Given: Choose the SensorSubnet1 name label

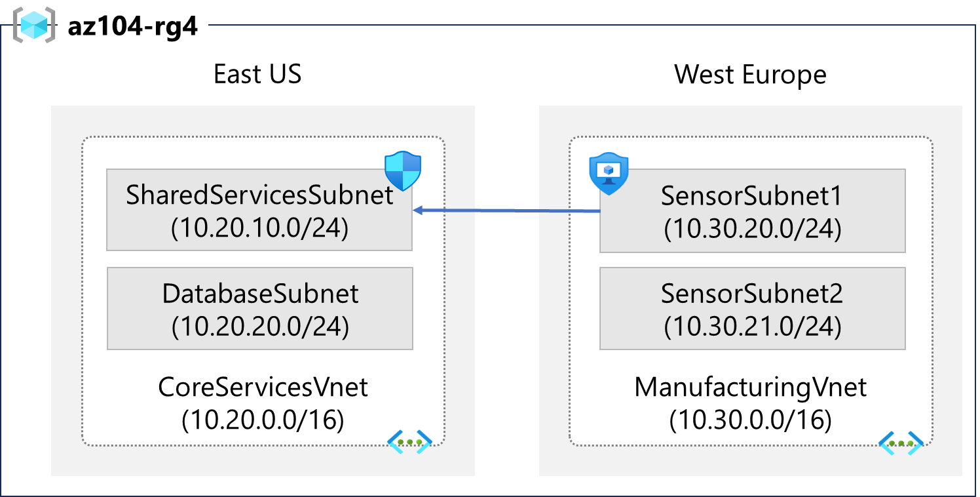Looking at the screenshot, I should (x=752, y=195).
